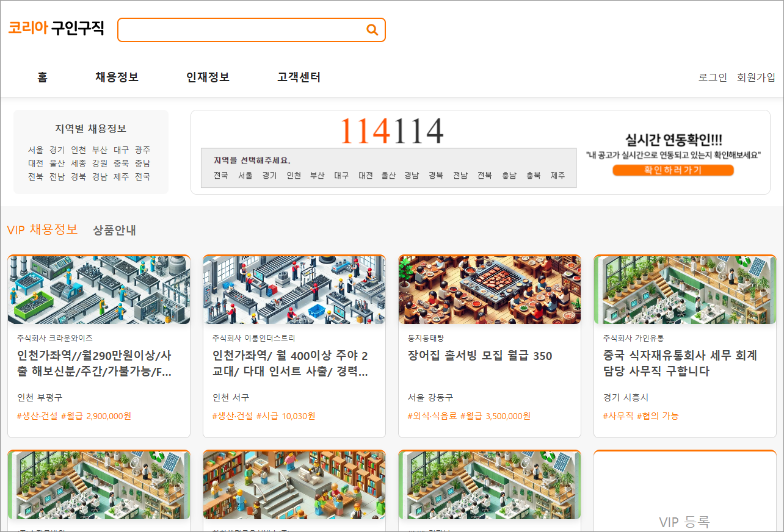This screenshot has width=784, height=532.
Task: Click inside the search input field
Action: [244, 29]
